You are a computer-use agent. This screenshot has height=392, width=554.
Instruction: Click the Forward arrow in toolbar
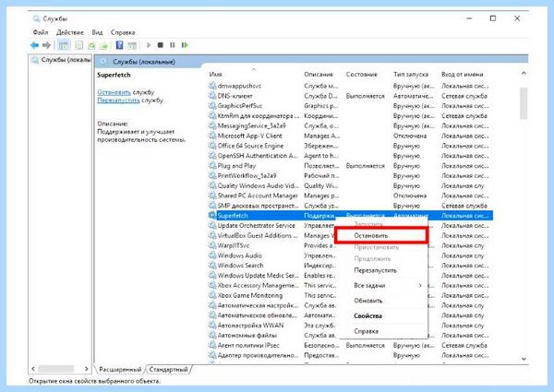46,45
